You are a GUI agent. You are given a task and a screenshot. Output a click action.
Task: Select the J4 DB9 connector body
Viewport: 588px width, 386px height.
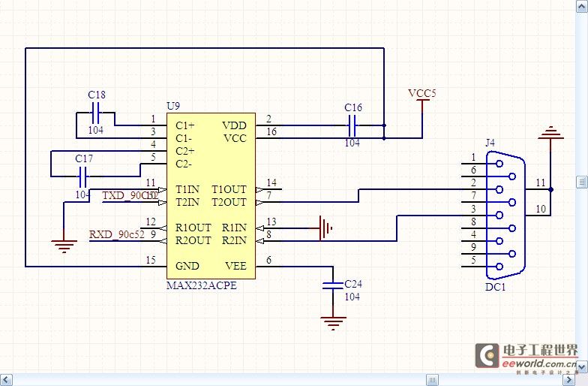pos(505,215)
